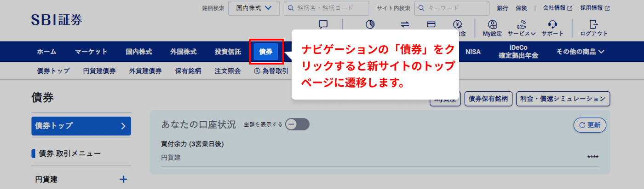Open iDeCo 確定拠出年金 navigation item

coord(518,52)
